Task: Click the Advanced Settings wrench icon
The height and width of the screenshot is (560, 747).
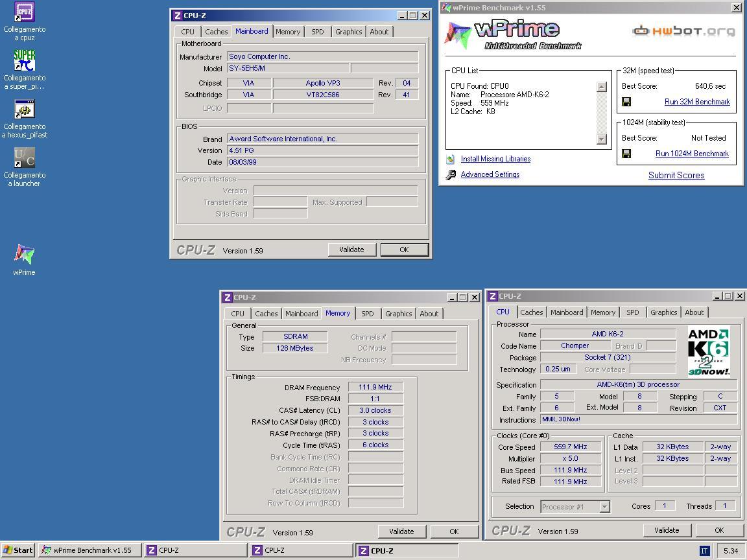Action: point(451,175)
